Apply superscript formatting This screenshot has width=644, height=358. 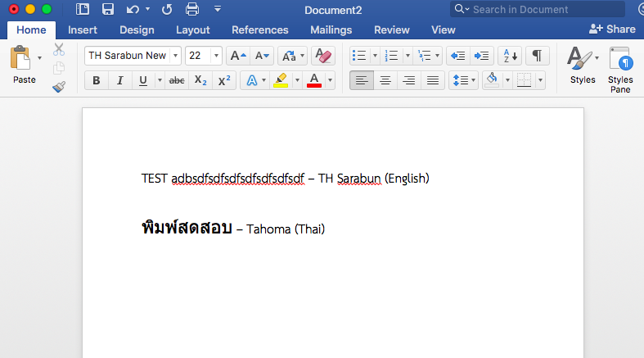224,80
